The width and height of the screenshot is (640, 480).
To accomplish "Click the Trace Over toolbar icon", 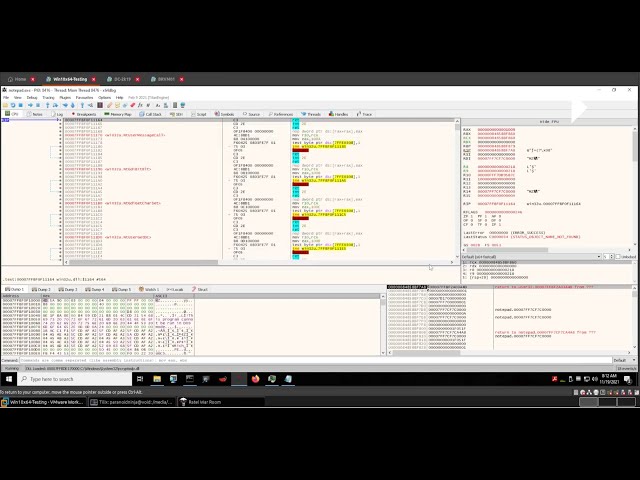I will pyautogui.click(x=73, y=105).
